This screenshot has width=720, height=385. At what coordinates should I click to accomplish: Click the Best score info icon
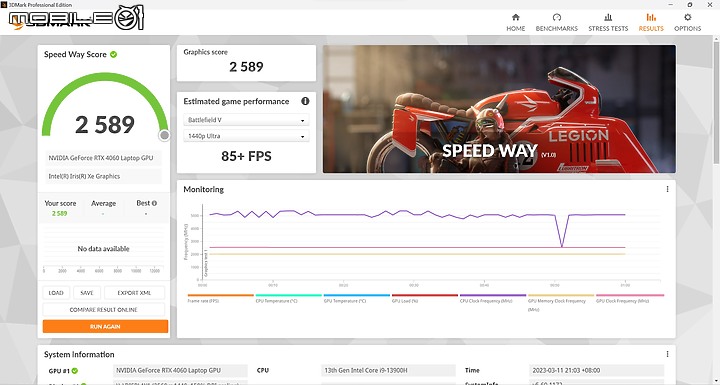tap(154, 203)
